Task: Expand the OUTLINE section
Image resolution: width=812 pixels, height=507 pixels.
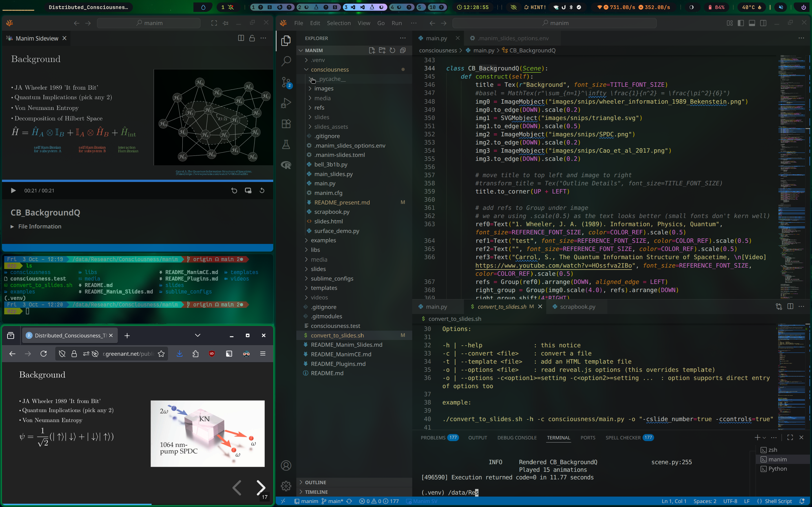Action: [315, 482]
